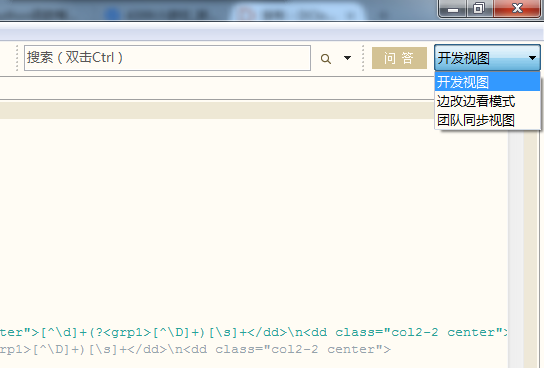The height and width of the screenshot is (368, 544).
Task: Click the search input field labeled 搜索（双击Ctrl）
Action: click(167, 58)
